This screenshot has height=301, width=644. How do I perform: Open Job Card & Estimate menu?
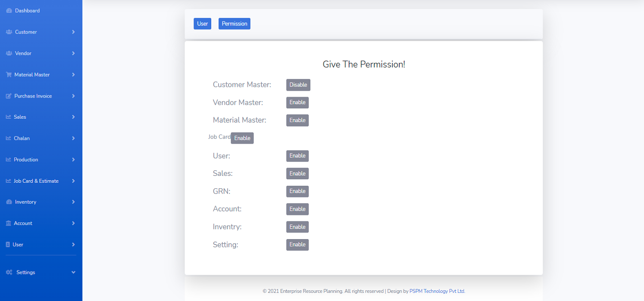point(36,181)
